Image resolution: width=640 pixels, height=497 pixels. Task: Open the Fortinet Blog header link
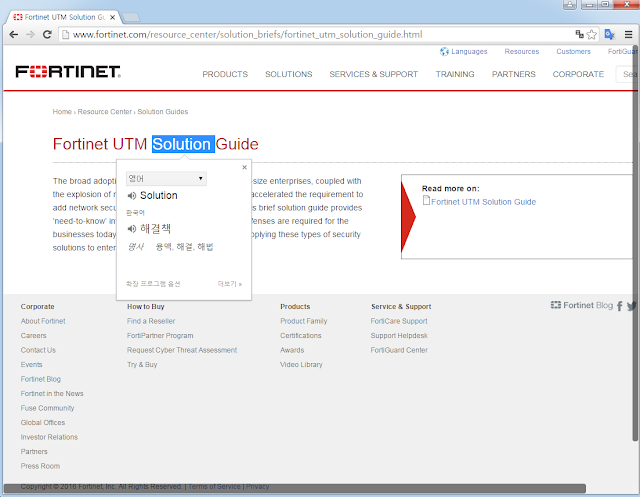[582, 305]
